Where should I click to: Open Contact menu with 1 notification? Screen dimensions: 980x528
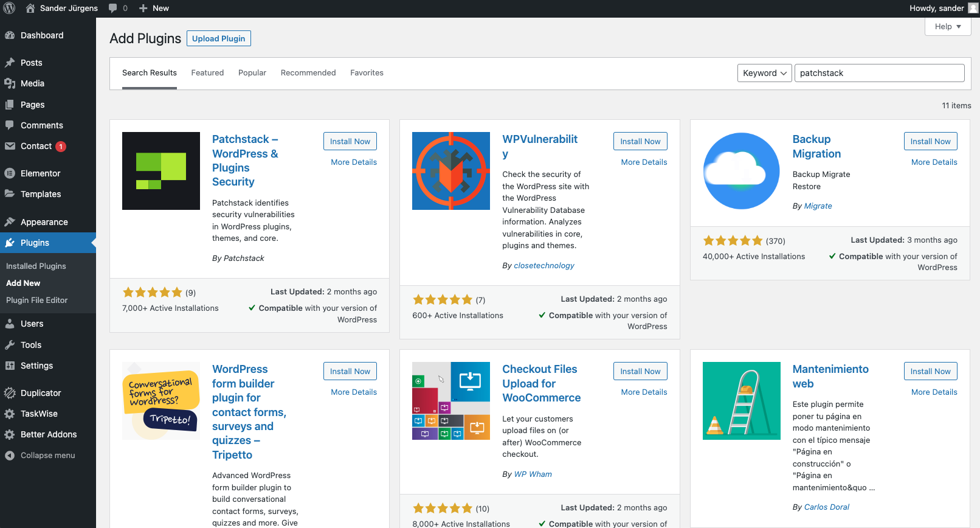click(48, 146)
